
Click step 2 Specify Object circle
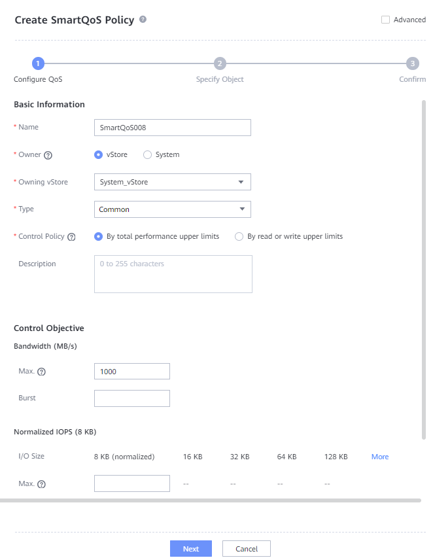(220, 64)
